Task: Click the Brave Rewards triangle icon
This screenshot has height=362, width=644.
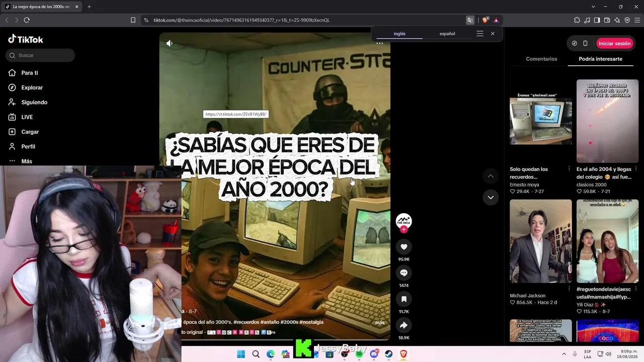Action: pyautogui.click(x=496, y=20)
